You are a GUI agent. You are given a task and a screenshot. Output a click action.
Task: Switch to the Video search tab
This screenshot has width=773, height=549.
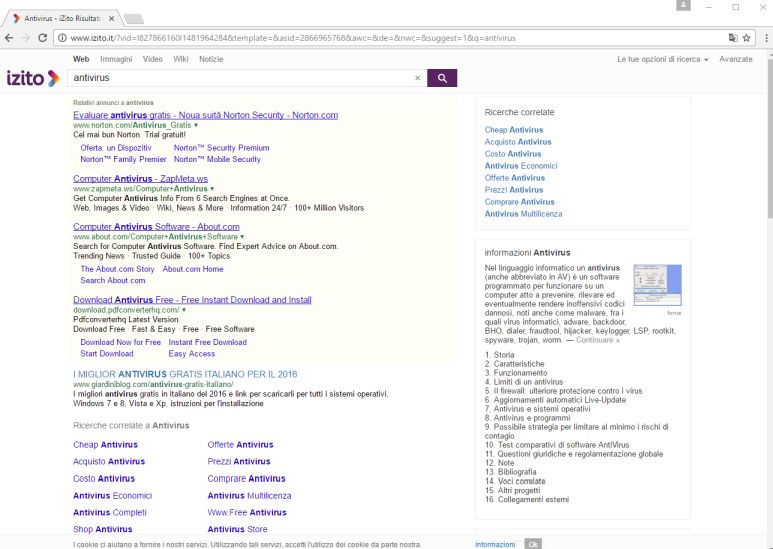click(152, 59)
